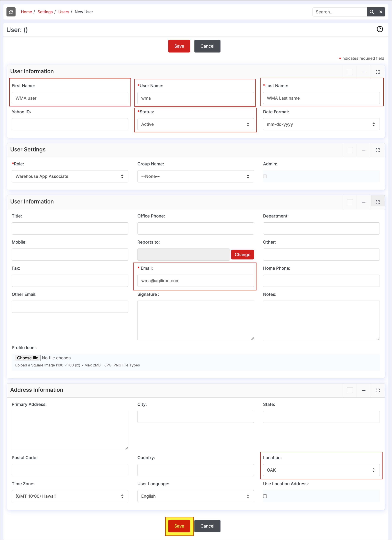392x540 pixels.
Task: Go to the Users breadcrumb link
Action: coord(64,12)
